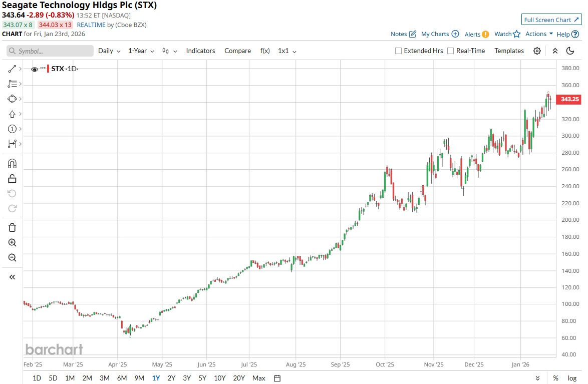Open the Daily interval dropdown

pyautogui.click(x=109, y=51)
